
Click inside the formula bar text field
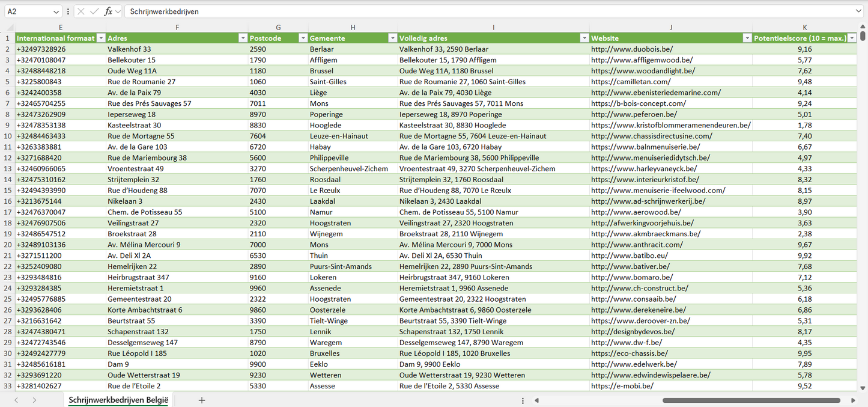click(481, 11)
